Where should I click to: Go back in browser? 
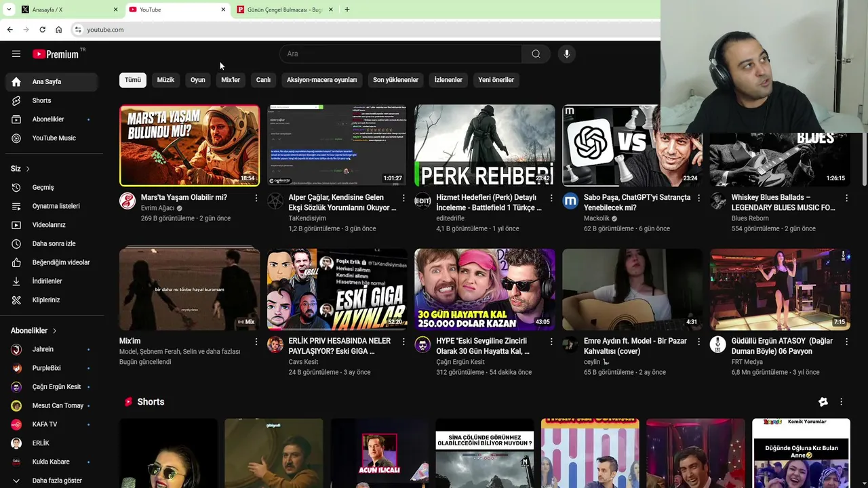(9, 30)
